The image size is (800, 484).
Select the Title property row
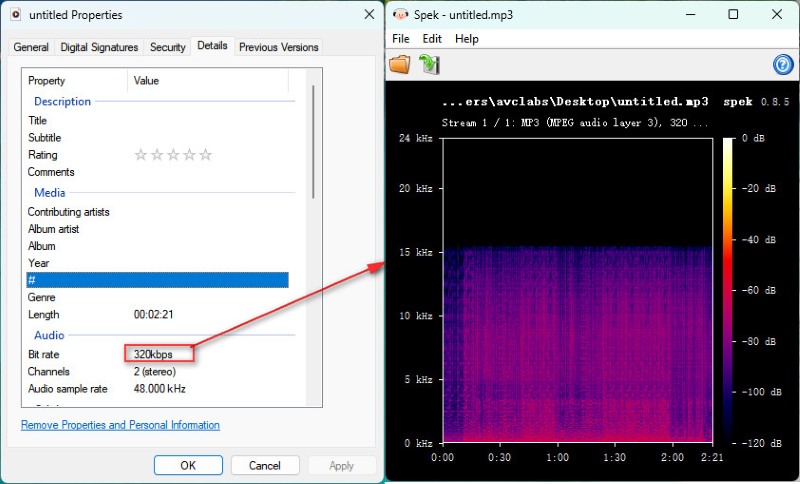pyautogui.click(x=157, y=120)
